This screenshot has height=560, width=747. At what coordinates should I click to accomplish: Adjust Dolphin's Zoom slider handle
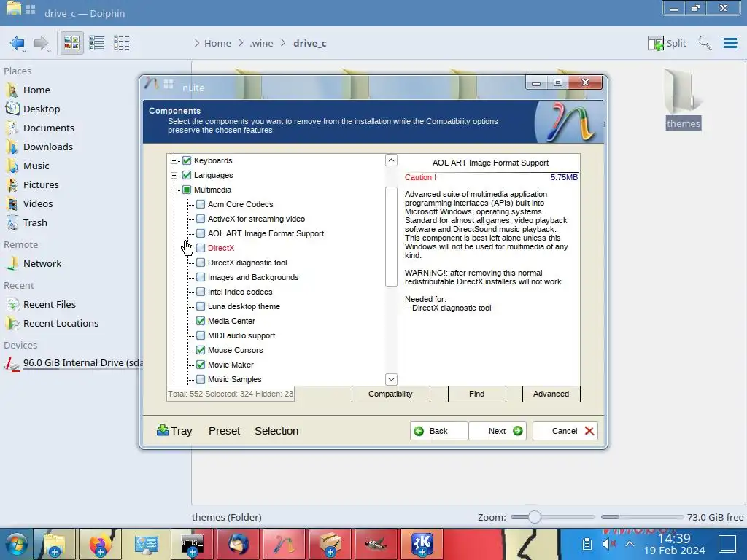coord(535,517)
